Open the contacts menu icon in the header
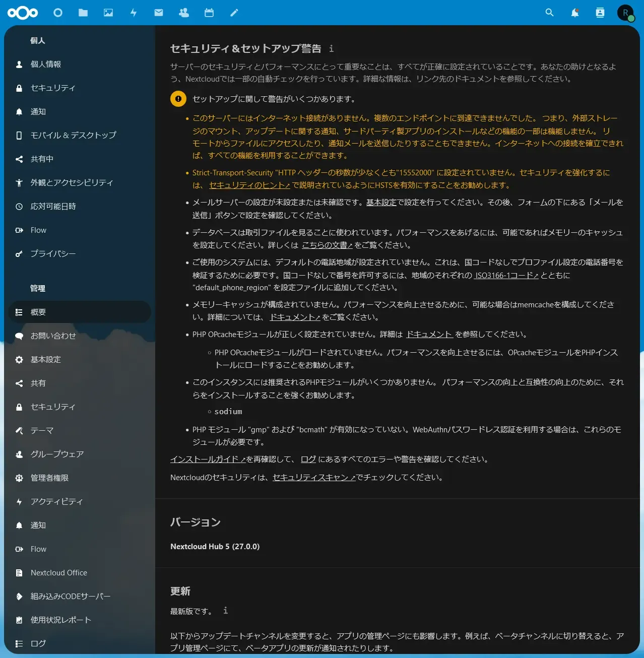 click(x=600, y=13)
